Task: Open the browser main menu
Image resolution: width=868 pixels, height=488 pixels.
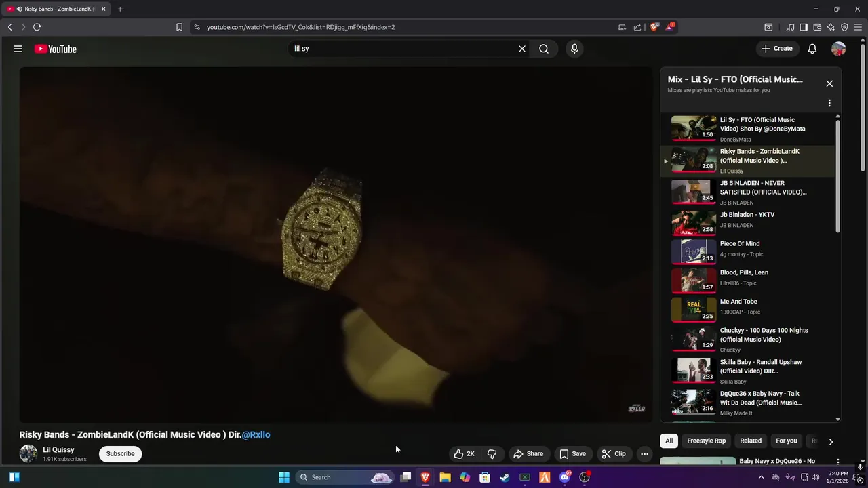Action: [x=859, y=27]
